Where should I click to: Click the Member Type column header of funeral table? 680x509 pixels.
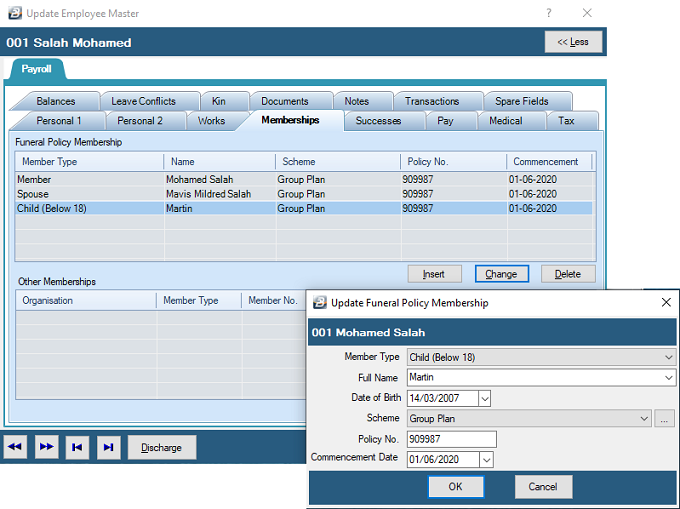[x=89, y=162]
